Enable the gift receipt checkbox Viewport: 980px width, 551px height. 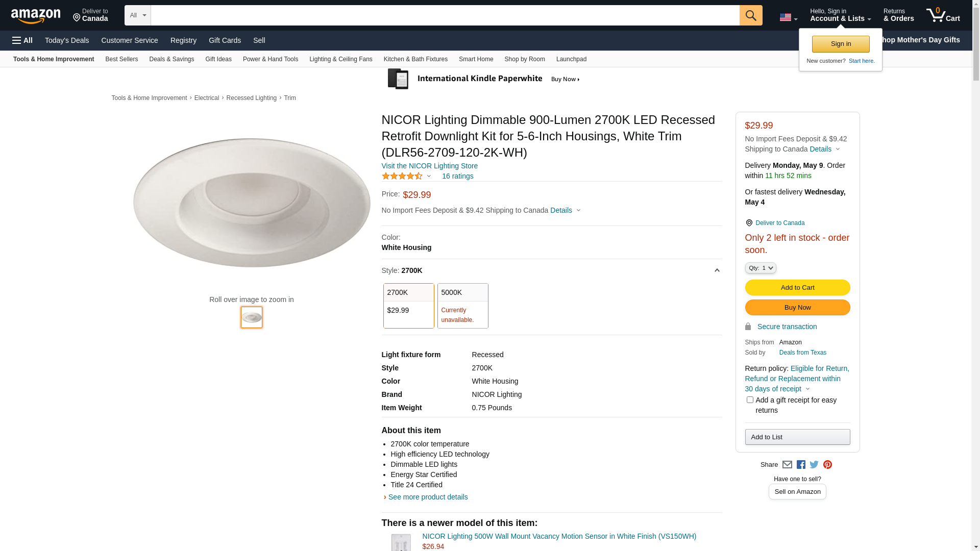(x=750, y=400)
